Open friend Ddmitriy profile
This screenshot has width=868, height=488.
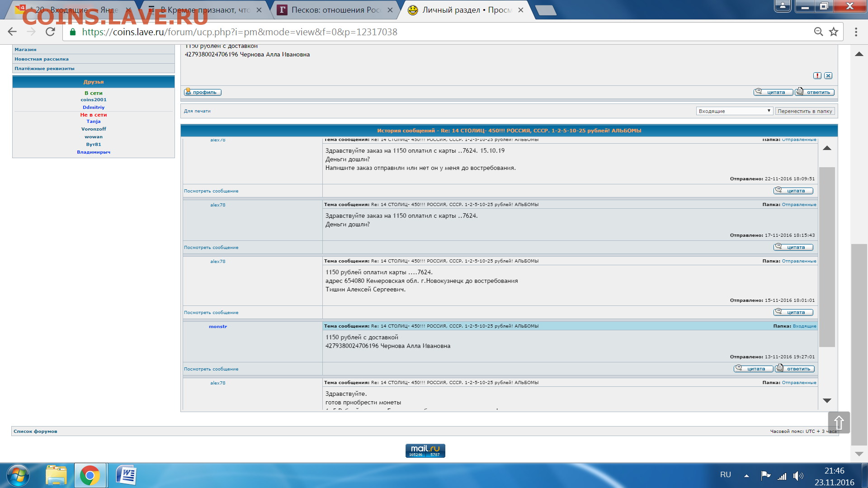tap(94, 107)
